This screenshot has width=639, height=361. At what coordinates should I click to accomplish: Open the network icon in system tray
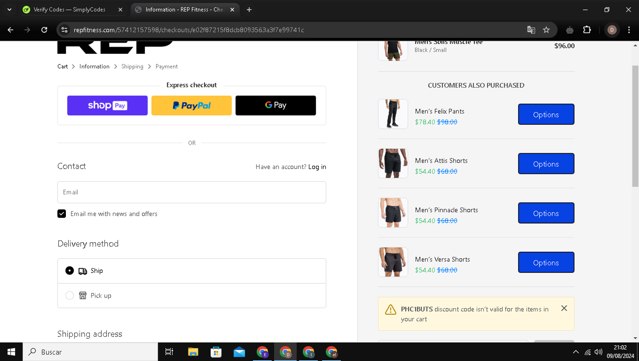click(587, 352)
